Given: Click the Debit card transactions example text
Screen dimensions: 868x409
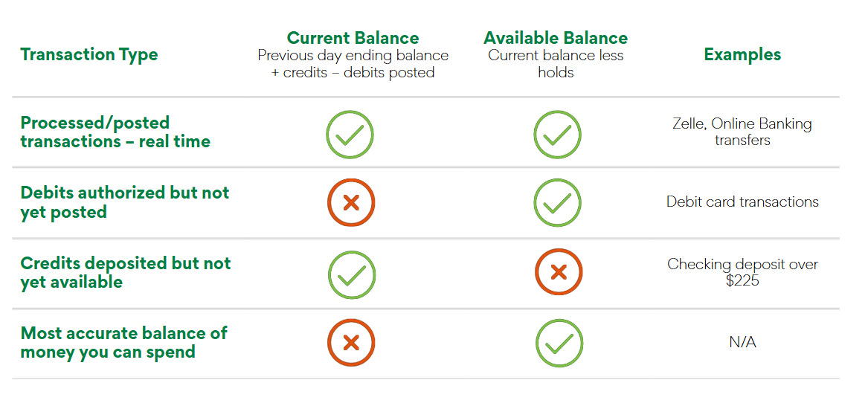Looking at the screenshot, I should pos(742,202).
